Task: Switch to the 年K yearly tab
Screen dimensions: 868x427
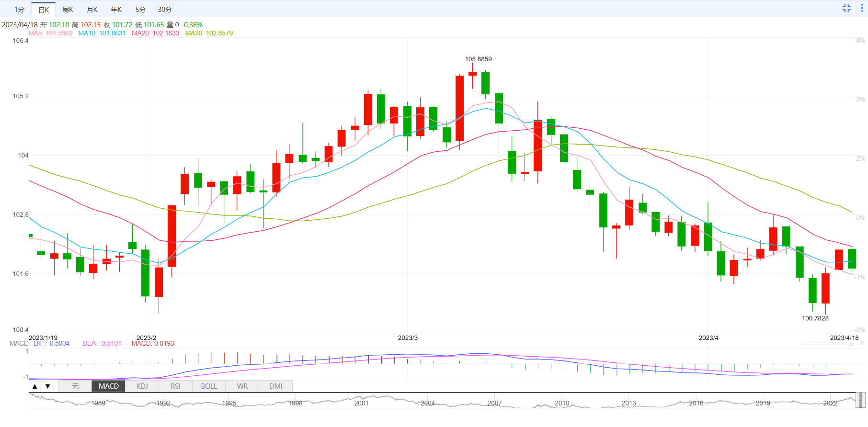Action: [116, 10]
